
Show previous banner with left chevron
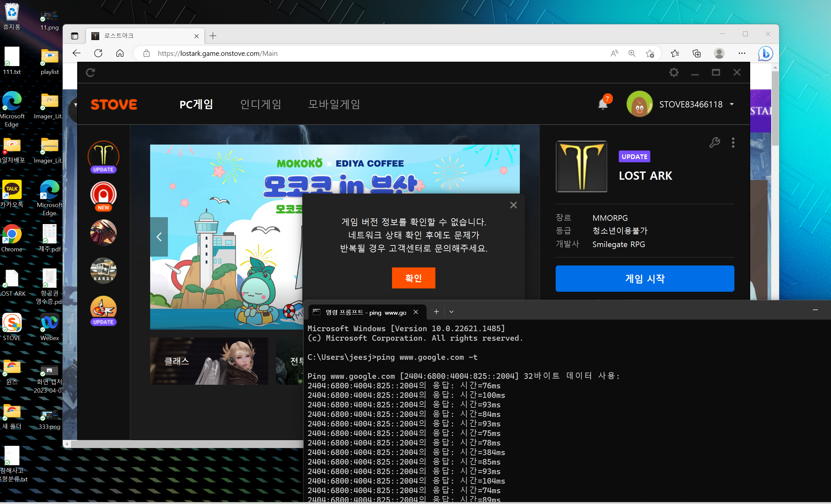click(159, 237)
